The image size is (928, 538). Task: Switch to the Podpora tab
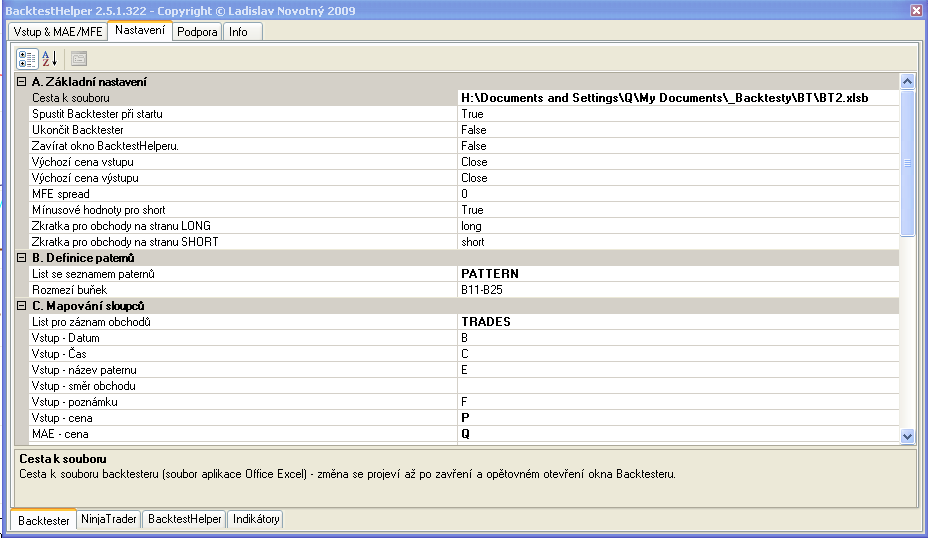[197, 32]
